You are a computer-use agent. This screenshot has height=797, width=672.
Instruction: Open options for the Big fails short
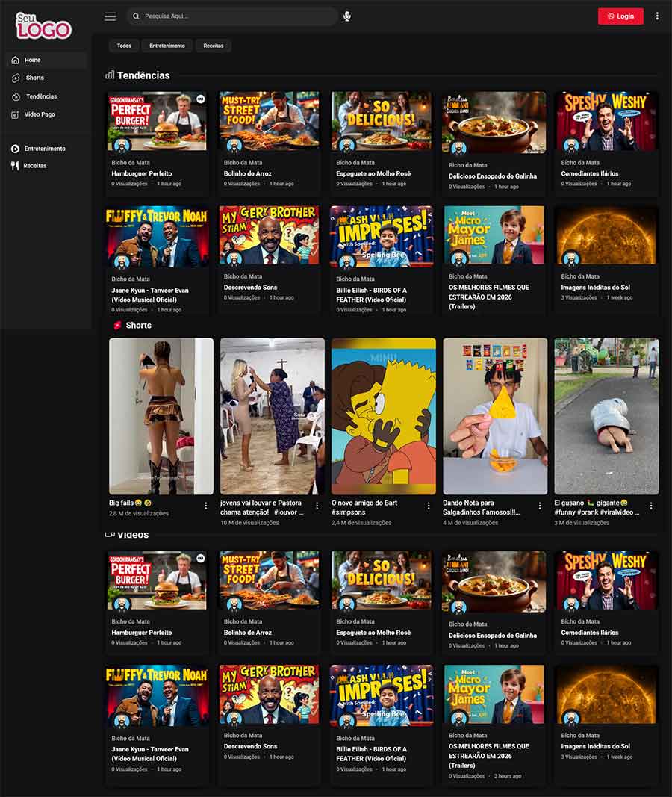point(206,506)
